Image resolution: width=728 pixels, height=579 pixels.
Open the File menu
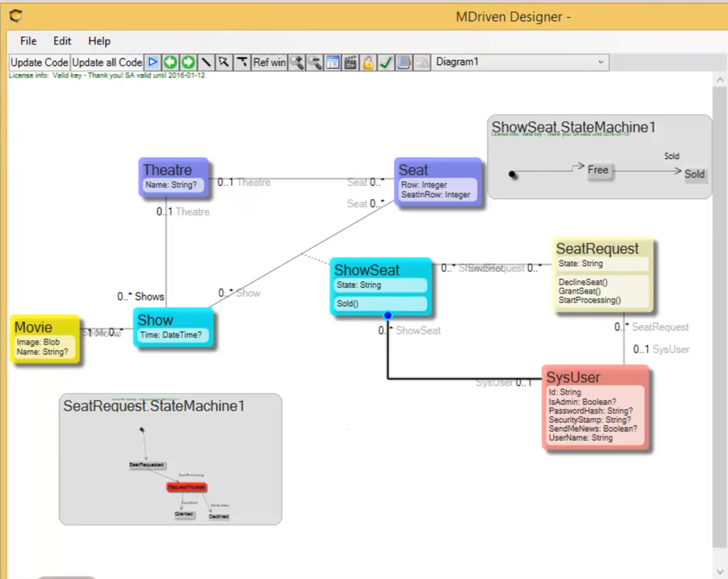click(x=28, y=40)
